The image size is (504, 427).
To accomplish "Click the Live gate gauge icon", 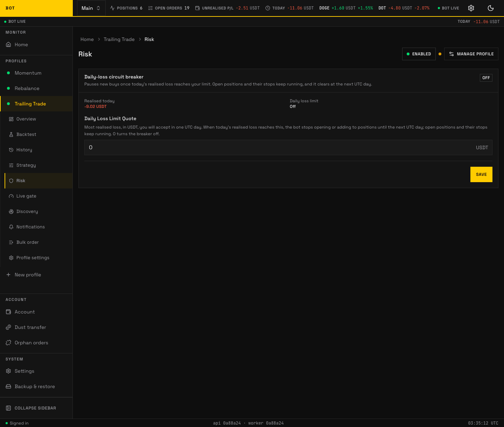I will (x=11, y=196).
